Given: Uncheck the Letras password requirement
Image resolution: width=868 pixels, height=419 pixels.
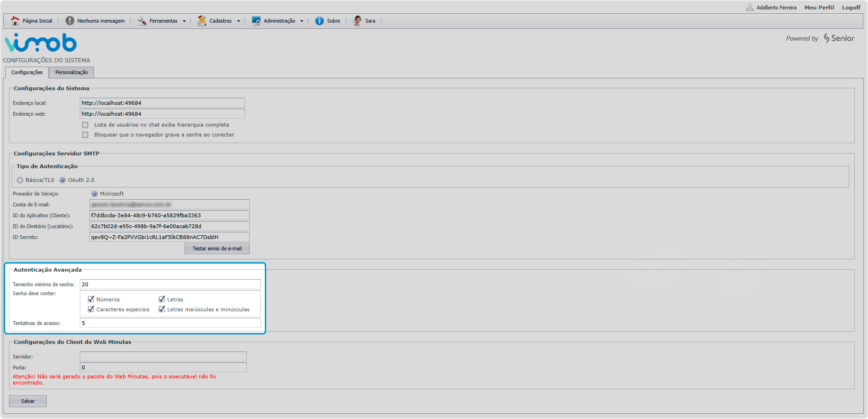Looking at the screenshot, I should 162,299.
